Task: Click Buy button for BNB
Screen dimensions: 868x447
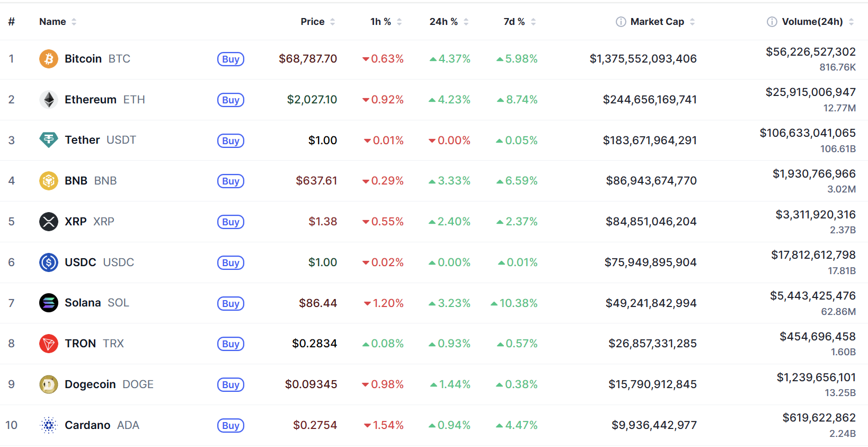Action: [231, 181]
